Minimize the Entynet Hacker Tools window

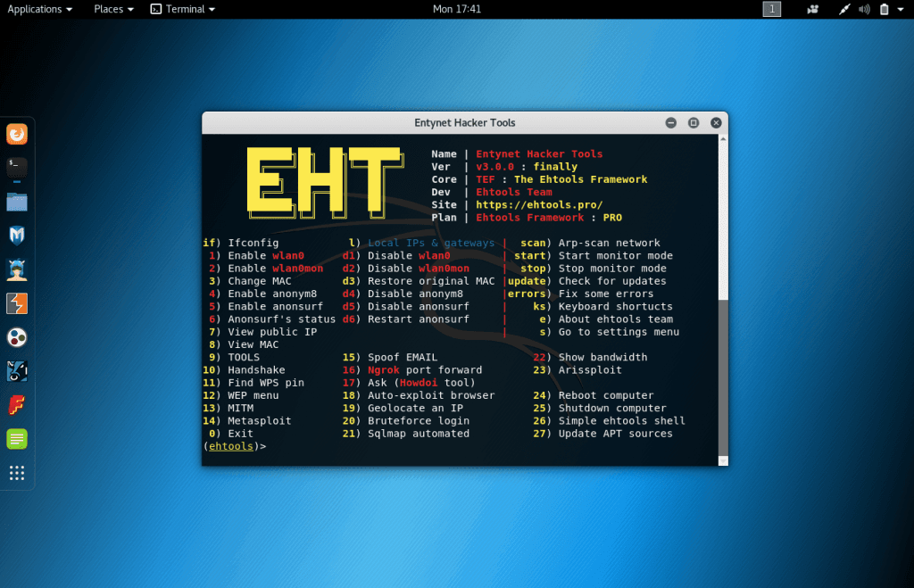pyautogui.click(x=671, y=122)
